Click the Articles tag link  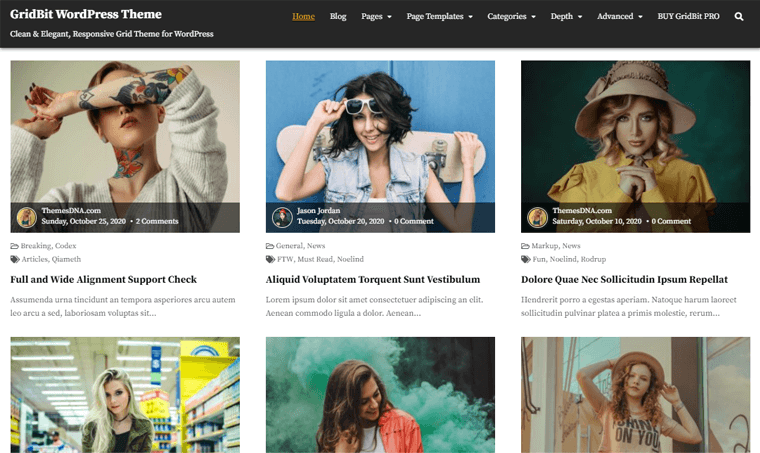point(34,259)
